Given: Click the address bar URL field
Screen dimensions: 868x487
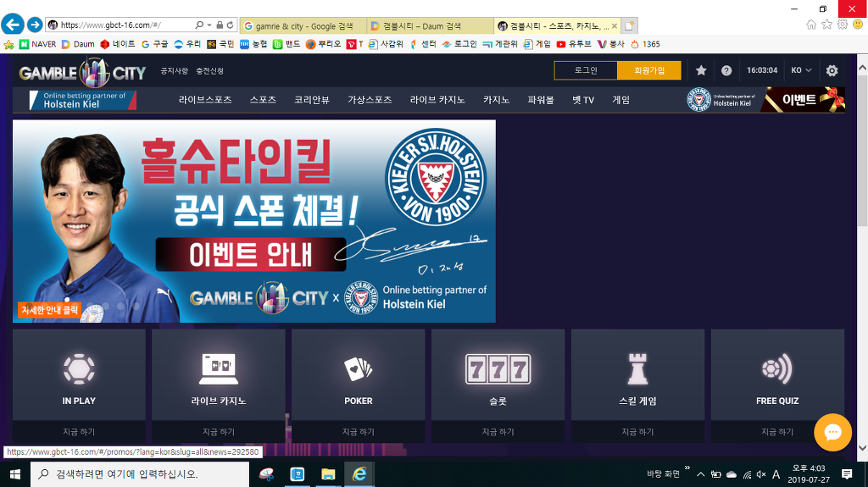Looking at the screenshot, I should 119,25.
